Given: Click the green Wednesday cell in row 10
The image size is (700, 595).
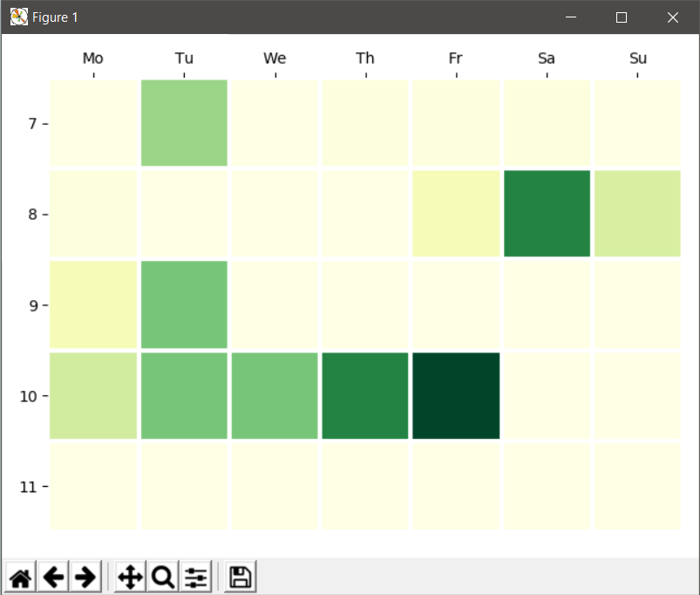Looking at the screenshot, I should [275, 395].
